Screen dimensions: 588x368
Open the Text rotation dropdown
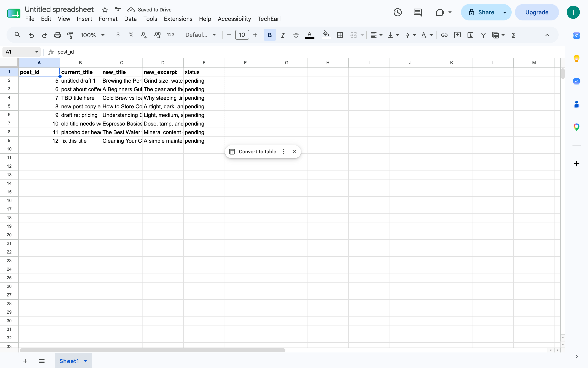(x=427, y=35)
